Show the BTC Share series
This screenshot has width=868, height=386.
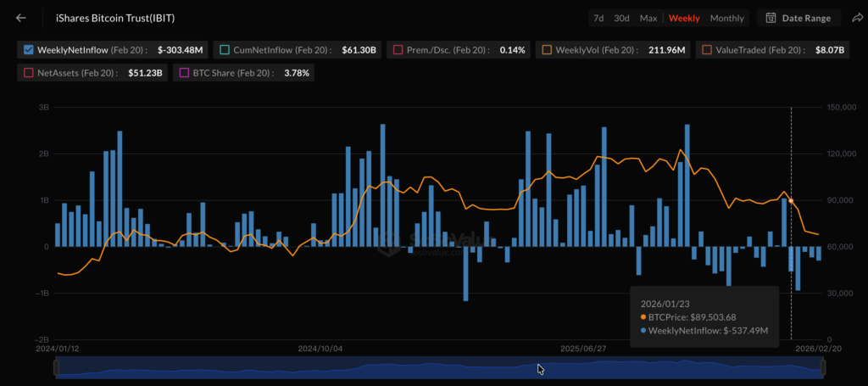pos(184,73)
